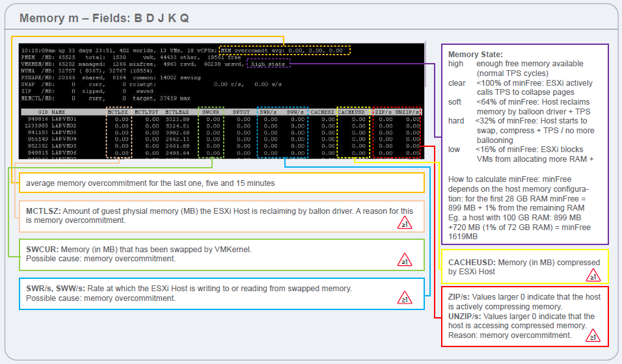Click the 'hard' memory state label
Image resolution: width=622 pixels, height=364 pixels.
pyautogui.click(x=456, y=120)
